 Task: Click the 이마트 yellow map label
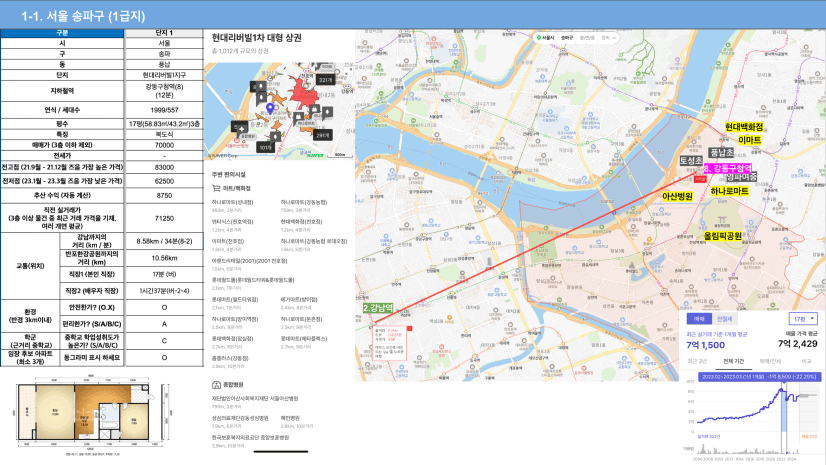point(749,140)
